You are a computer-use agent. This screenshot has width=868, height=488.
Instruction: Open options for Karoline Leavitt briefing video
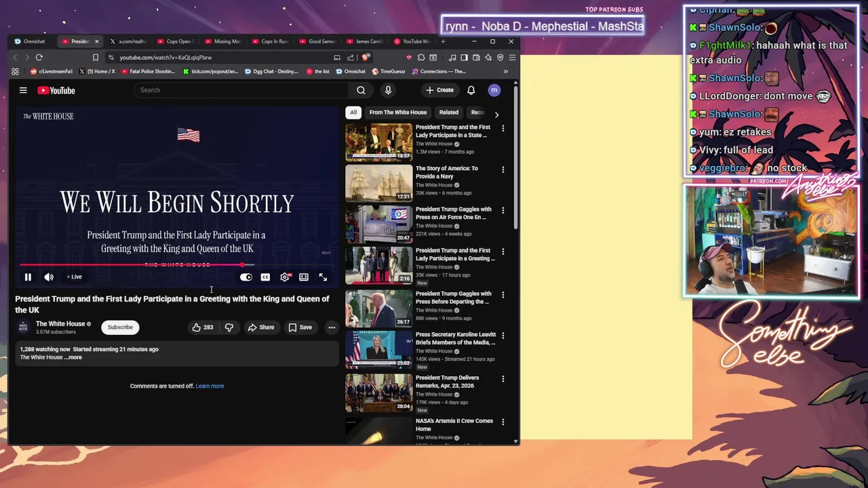coord(503,335)
